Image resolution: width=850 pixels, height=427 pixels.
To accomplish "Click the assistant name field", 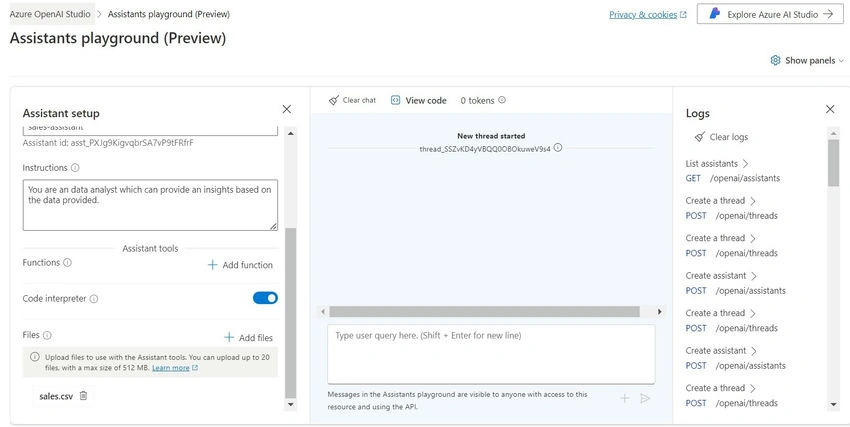I will coord(150,130).
